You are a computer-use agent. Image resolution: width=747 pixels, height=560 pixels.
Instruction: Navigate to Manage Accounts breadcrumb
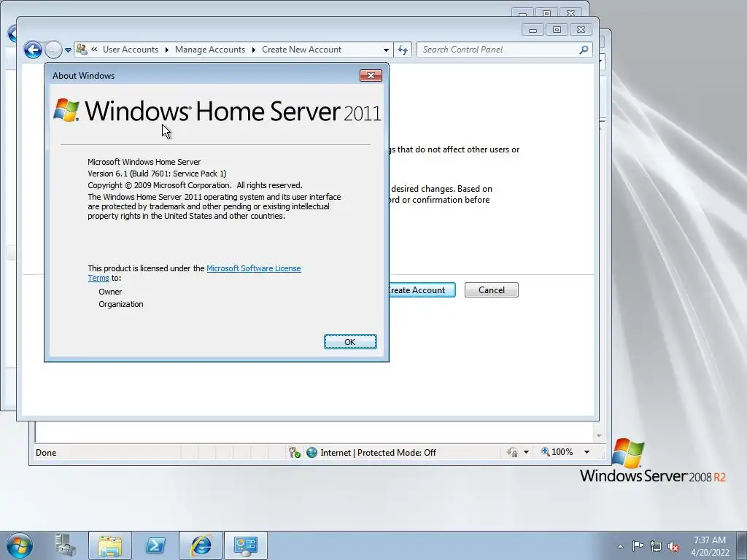click(210, 50)
